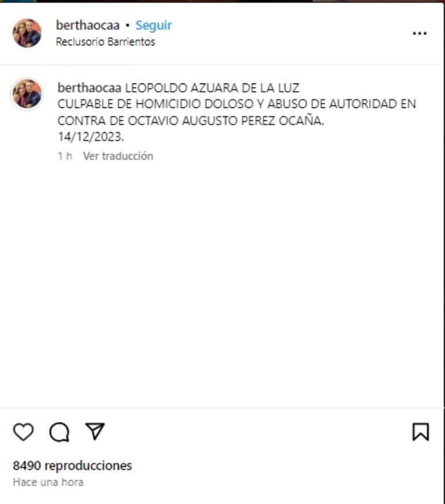Save post with the bookmark icon
Image resolution: width=445 pixels, height=504 pixels.
point(421,432)
